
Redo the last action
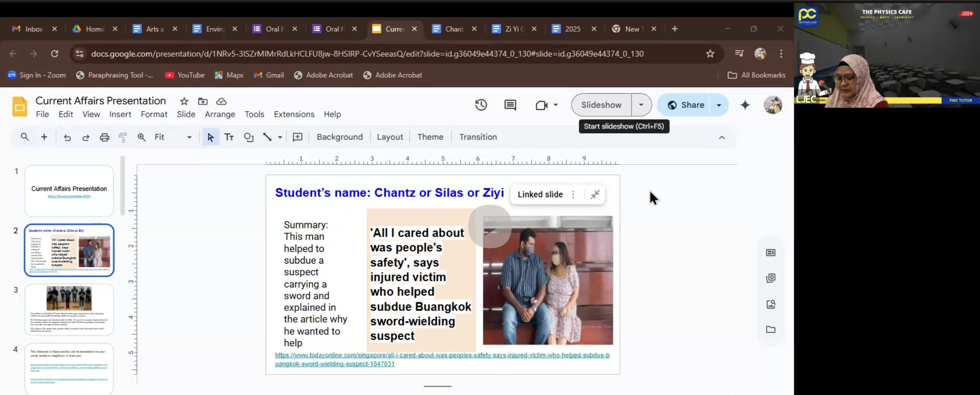click(86, 137)
